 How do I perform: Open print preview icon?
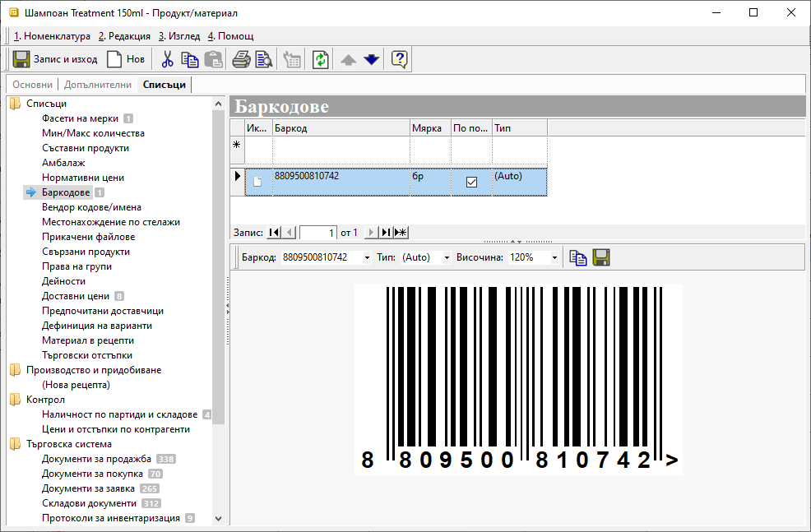(x=264, y=59)
